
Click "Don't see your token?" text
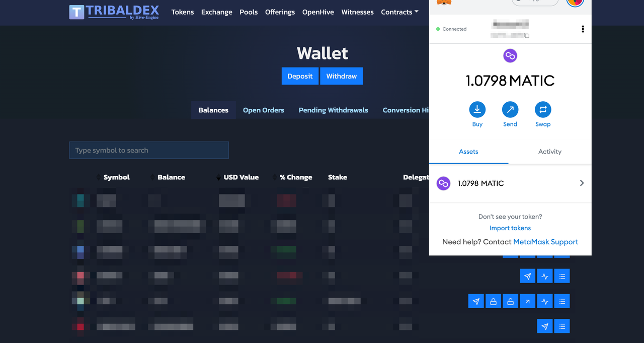coord(510,217)
